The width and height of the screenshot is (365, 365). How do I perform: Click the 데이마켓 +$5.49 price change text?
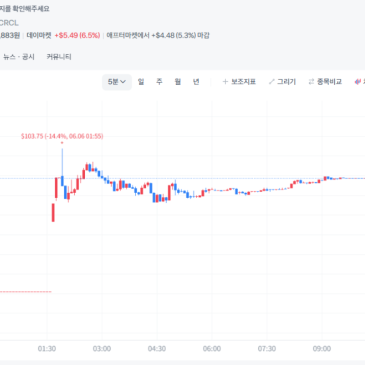click(x=63, y=35)
